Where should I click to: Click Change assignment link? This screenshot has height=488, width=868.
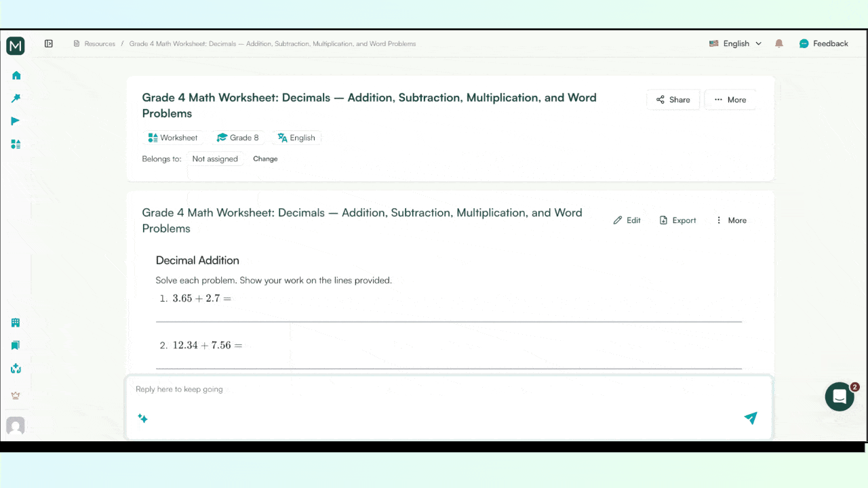pos(265,159)
